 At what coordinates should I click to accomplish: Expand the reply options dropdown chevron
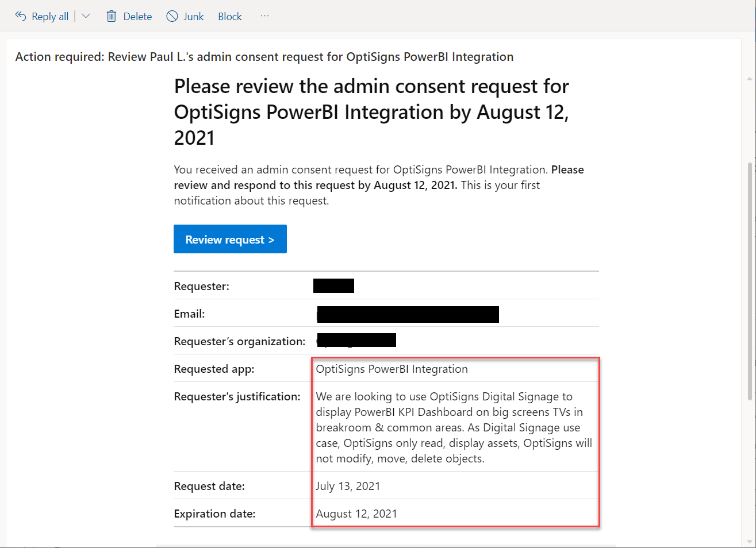pyautogui.click(x=86, y=16)
